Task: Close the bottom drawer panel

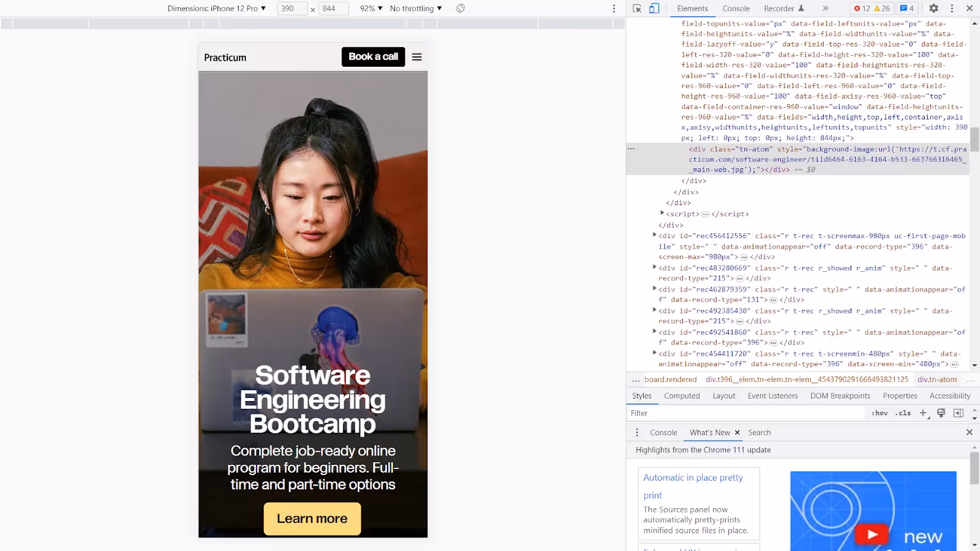Action: click(970, 432)
